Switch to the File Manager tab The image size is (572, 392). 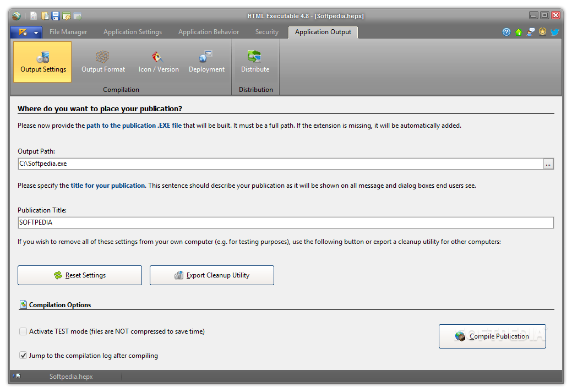tap(68, 32)
